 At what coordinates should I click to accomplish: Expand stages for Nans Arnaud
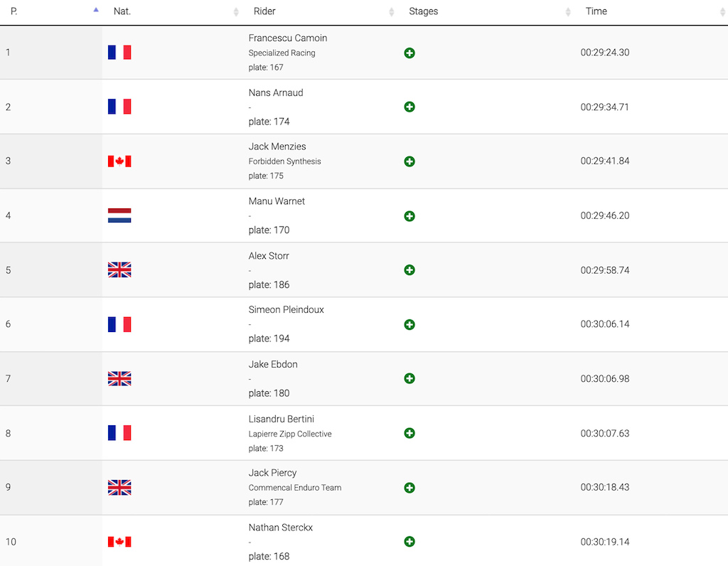(409, 107)
